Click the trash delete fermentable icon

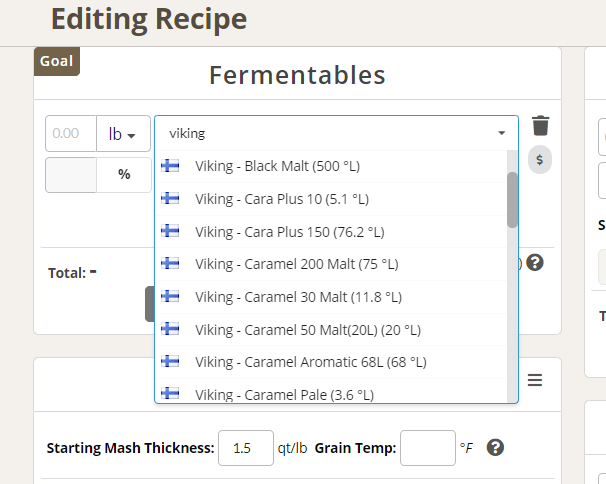point(540,126)
